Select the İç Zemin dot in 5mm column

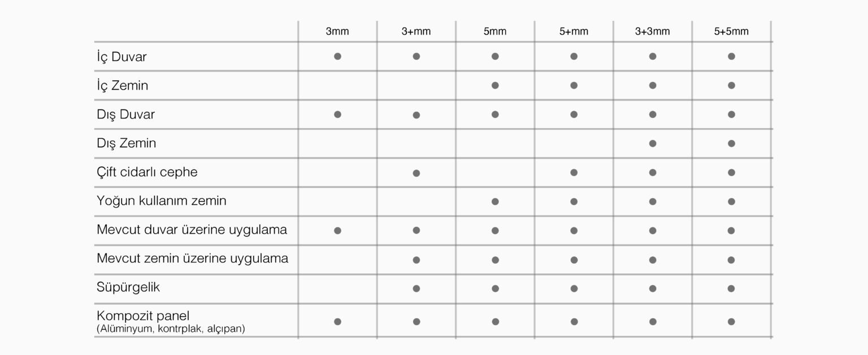coord(495,85)
